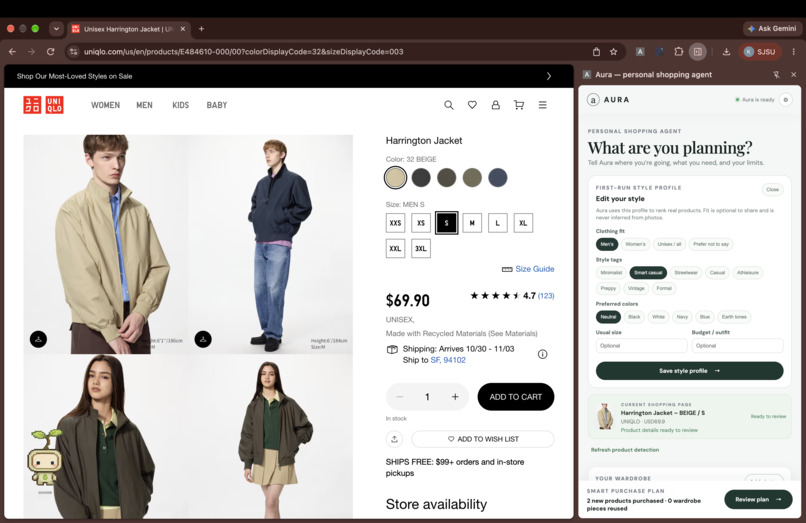Bookmark this page with star icon
This screenshot has width=806, height=523.
613,51
